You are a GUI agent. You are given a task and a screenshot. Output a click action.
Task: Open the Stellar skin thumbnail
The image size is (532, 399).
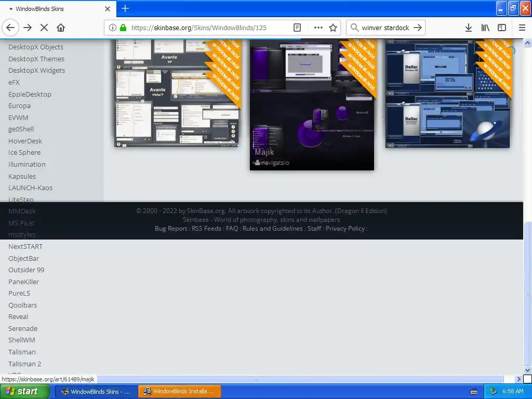447,94
